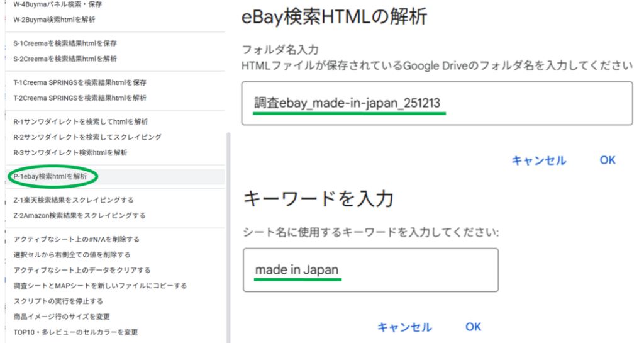
Task: Select Z-1楽天検索結果をスクレイピングする
Action: coord(73,200)
